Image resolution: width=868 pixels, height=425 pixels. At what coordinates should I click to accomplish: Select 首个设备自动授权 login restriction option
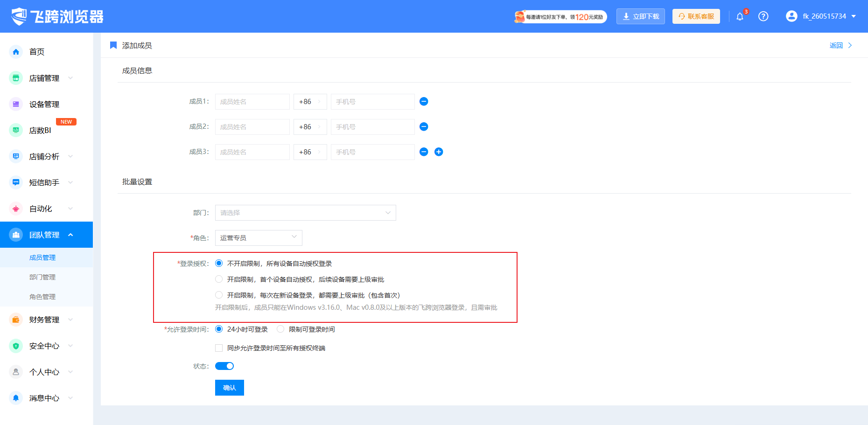pyautogui.click(x=219, y=279)
